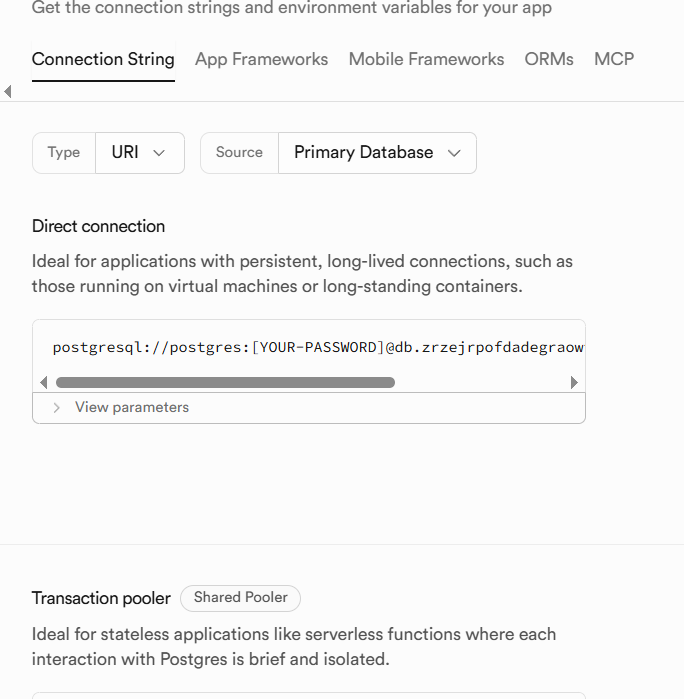
Task: Open the URI type dropdown
Action: pos(139,153)
